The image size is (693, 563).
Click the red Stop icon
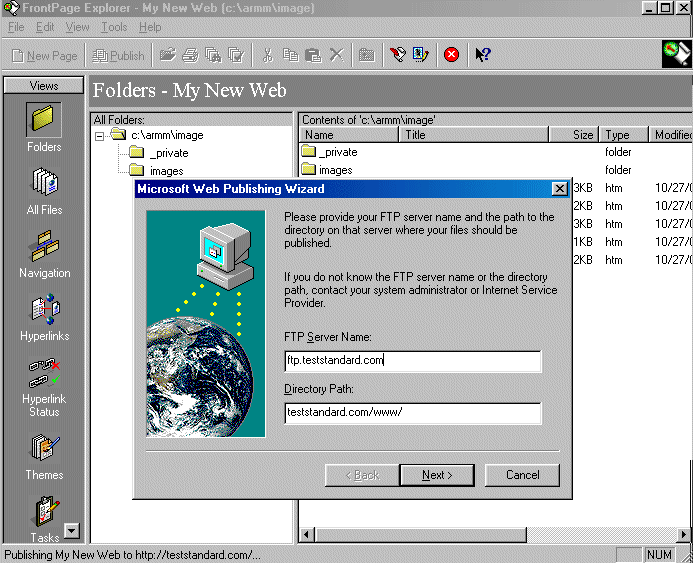click(x=451, y=55)
